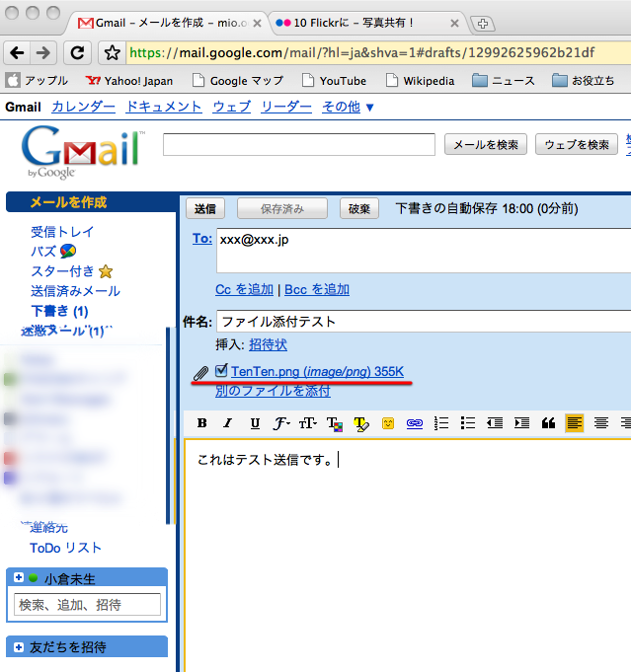The height and width of the screenshot is (672, 631).
Task: Go back with browser back arrow
Action: [x=17, y=52]
